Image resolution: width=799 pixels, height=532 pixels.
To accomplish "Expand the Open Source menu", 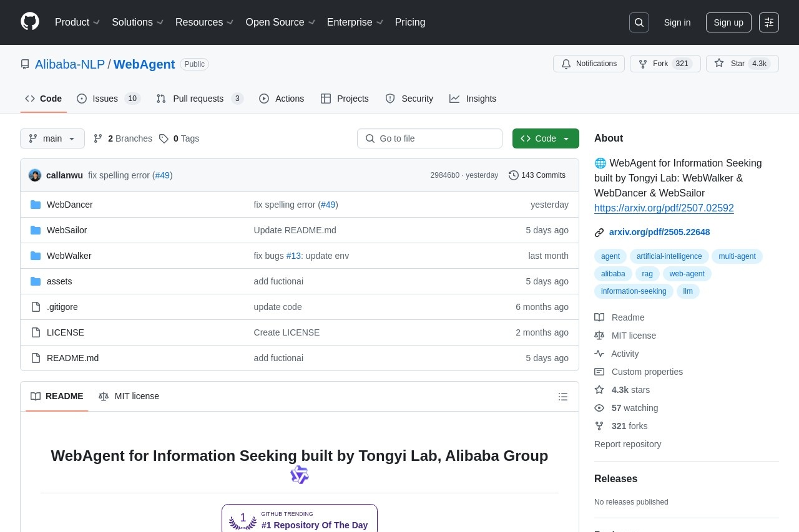I will [280, 22].
